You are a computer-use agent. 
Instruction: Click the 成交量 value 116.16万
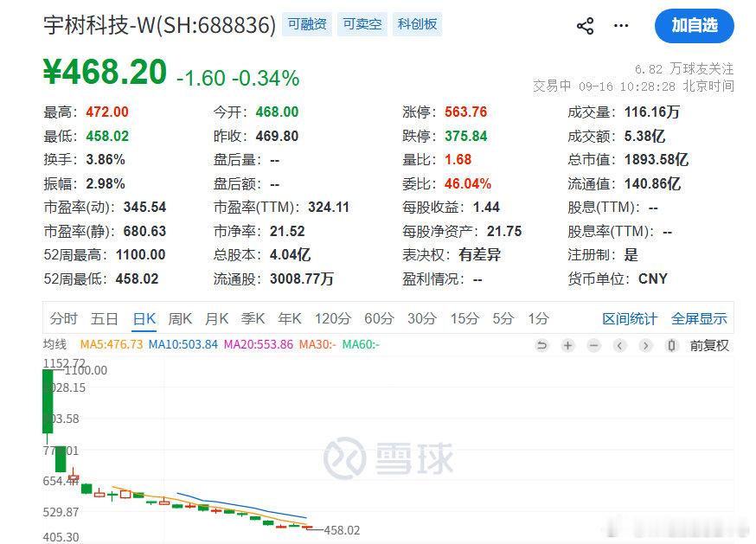652,112
